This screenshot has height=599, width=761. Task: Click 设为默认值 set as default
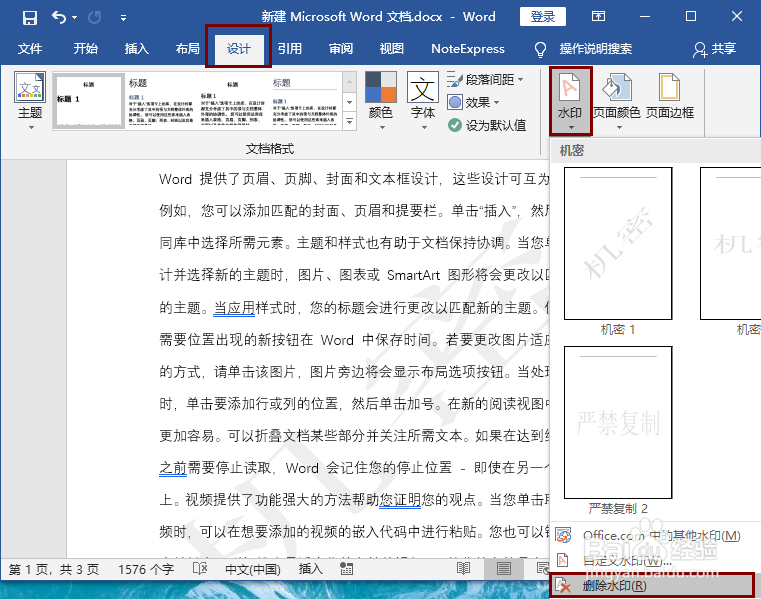point(487,125)
